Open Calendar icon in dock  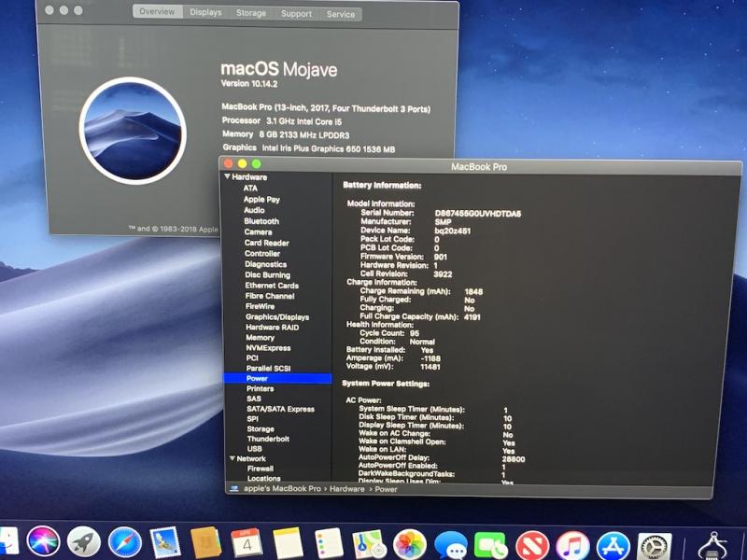[x=247, y=542]
